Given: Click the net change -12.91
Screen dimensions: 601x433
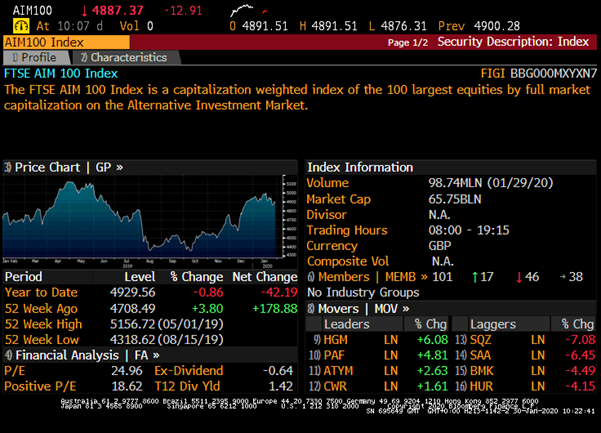Looking at the screenshot, I should 183,10.
